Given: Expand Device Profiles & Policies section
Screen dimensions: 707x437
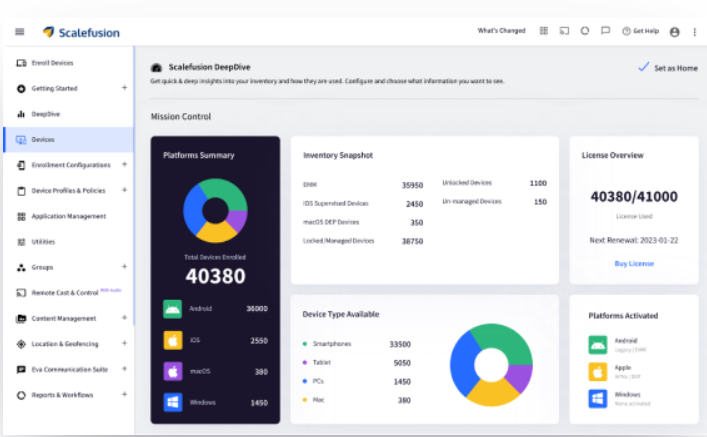Looking at the screenshot, I should pos(124,190).
